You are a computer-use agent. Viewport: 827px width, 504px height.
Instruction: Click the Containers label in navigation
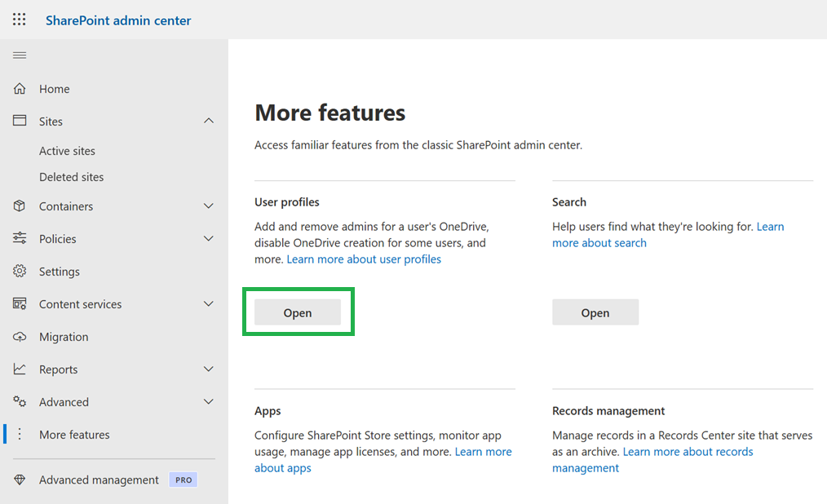click(66, 206)
